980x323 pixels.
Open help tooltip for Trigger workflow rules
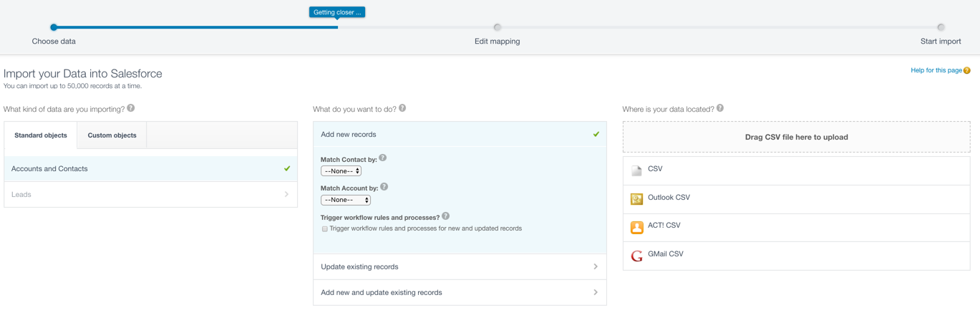tap(446, 216)
